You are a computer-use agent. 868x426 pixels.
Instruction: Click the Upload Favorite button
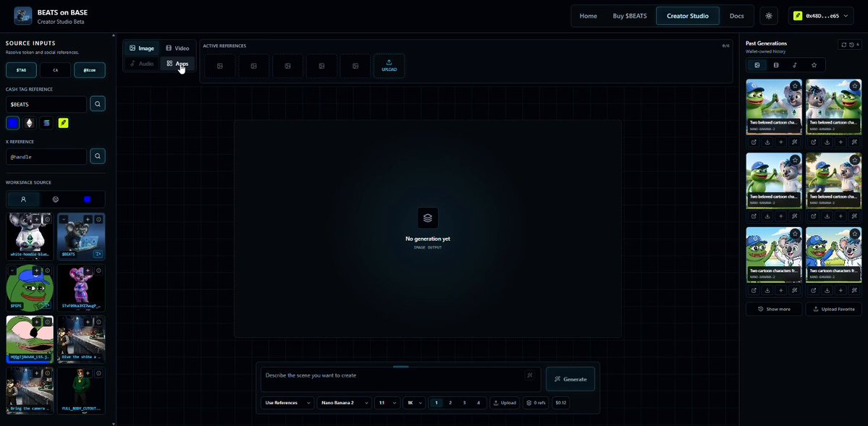point(833,309)
